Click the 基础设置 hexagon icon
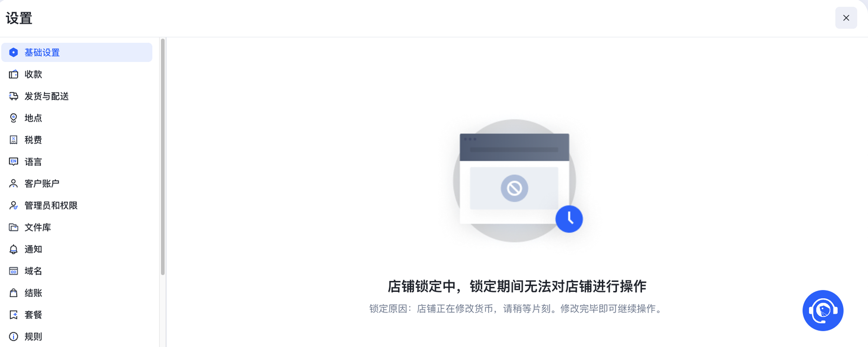The height and width of the screenshot is (347, 868). (x=14, y=52)
